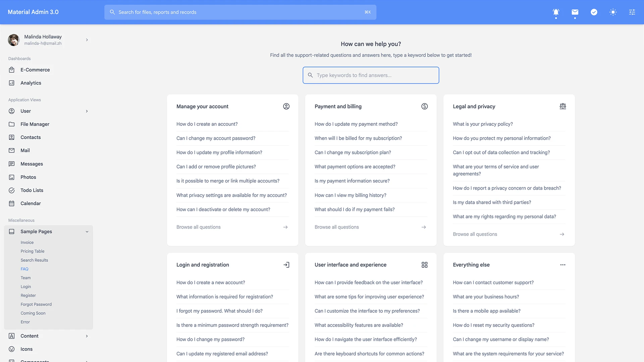Image resolution: width=644 pixels, height=362 pixels.
Task: Toggle the light/dark theme sun icon
Action: pos(613,12)
